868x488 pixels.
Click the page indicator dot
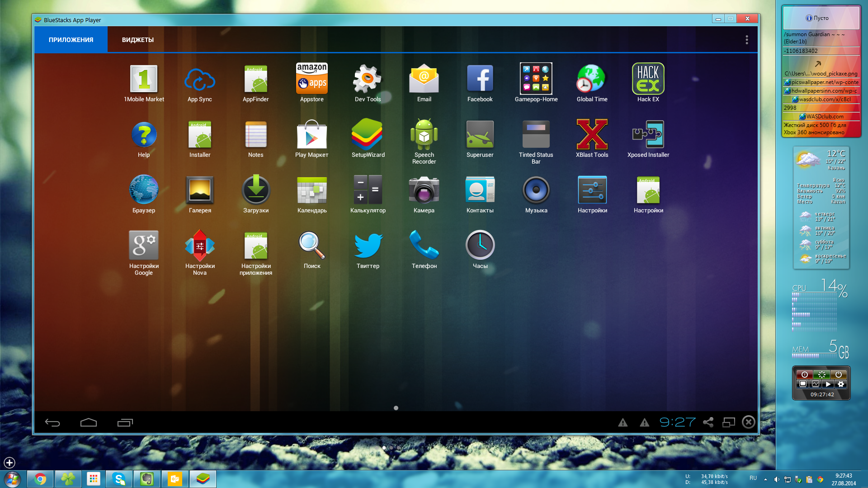(x=396, y=408)
